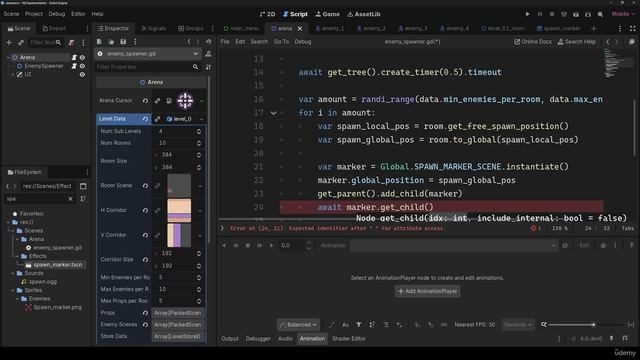Screen dimensions: 640x360
Task: Toggle visibility of the EnemySpawner node
Action: (x=82, y=66)
